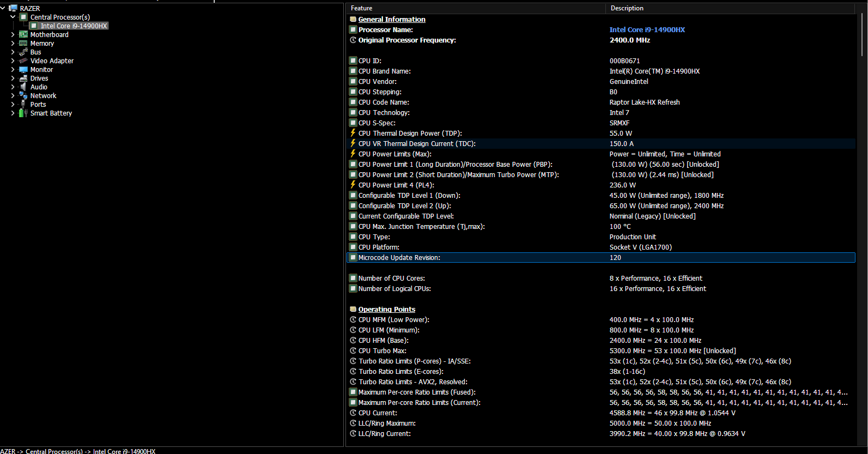Click the chip icon beside Processor Name
This screenshot has width=868, height=454.
click(x=353, y=29)
